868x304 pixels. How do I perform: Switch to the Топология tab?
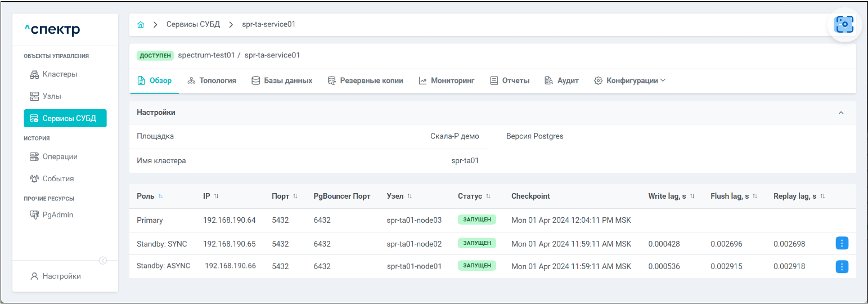coord(212,81)
